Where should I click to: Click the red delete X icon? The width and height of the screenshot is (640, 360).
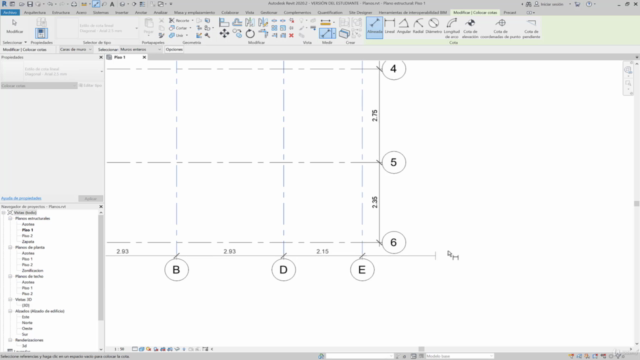(x=291, y=36)
